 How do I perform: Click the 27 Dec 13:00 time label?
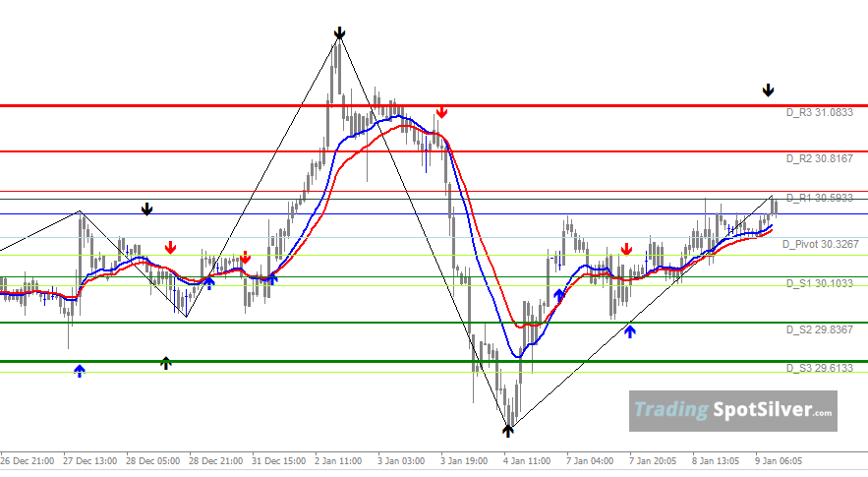point(89,461)
